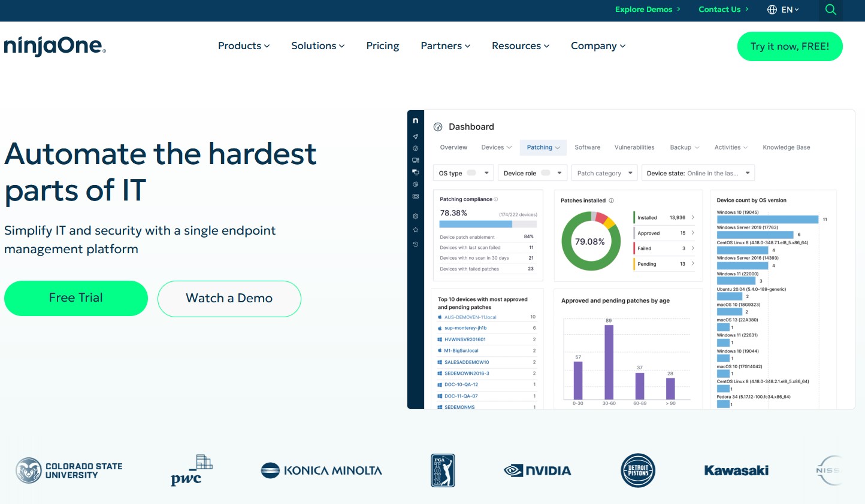Click the ninjaOne logo in the header
The height and width of the screenshot is (504, 865).
click(x=55, y=46)
